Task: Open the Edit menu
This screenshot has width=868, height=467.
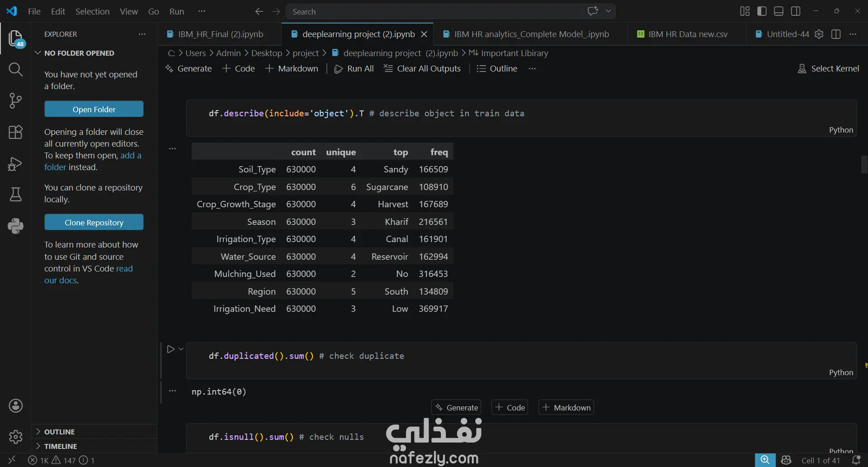Action: [58, 11]
